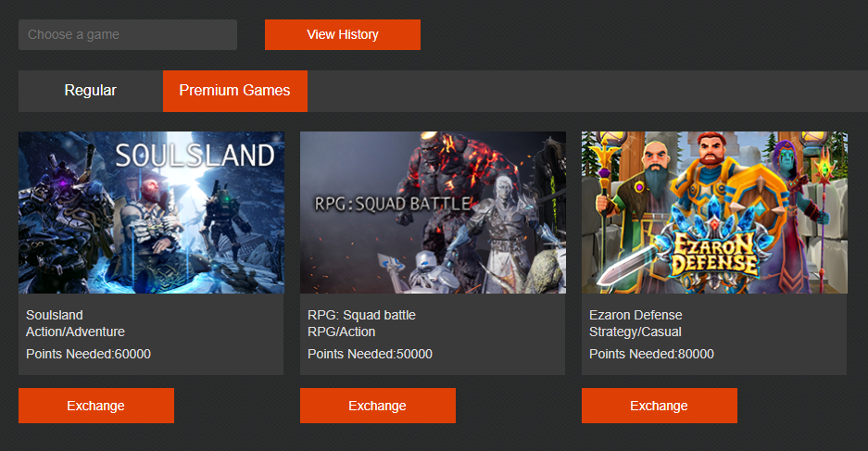Open the Ezaron Defense cover image

(714, 212)
